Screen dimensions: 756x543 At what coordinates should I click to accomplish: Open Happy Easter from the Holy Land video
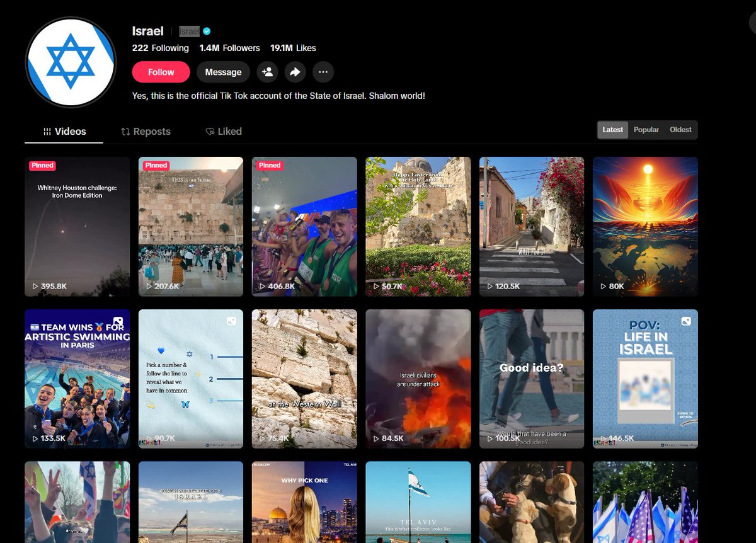(x=418, y=226)
